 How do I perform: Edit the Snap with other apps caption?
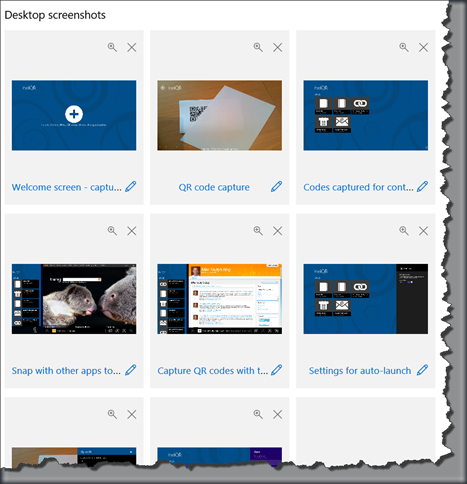click(131, 370)
